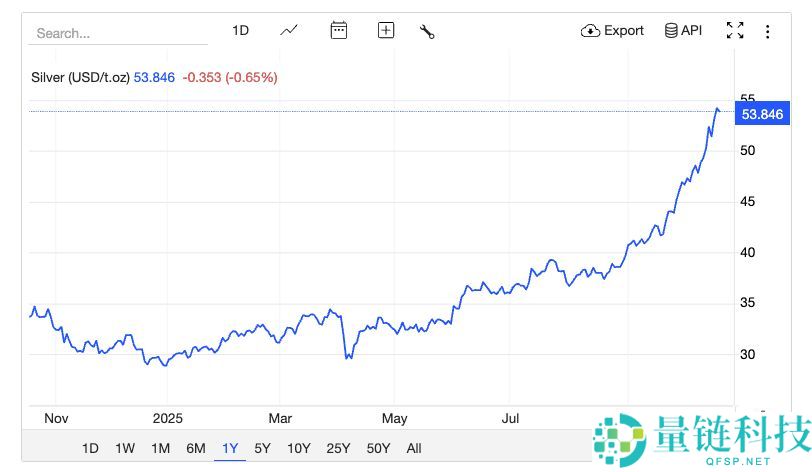Open the calendar date picker
This screenshot has height=472, width=812.
(339, 30)
